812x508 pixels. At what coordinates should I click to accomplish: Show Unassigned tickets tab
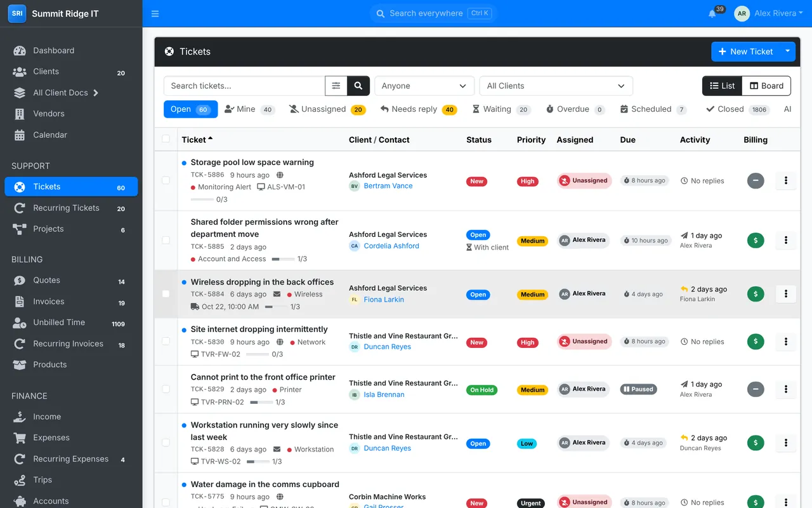tap(327, 109)
